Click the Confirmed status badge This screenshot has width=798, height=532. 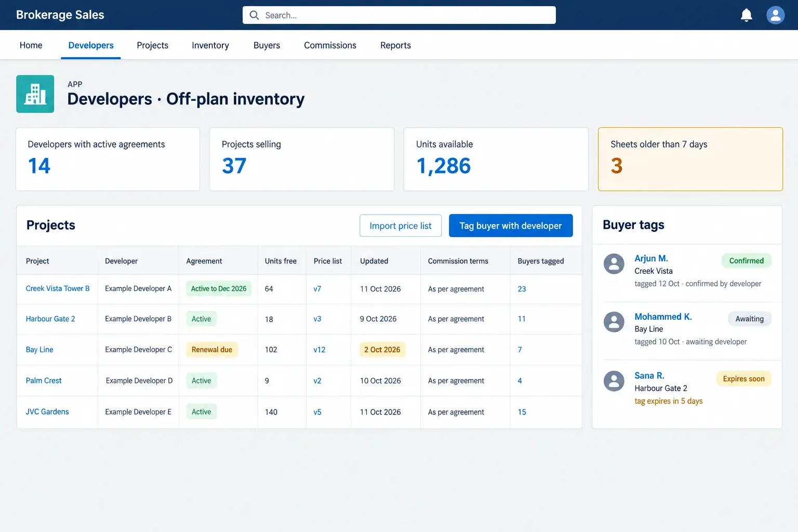click(x=746, y=261)
